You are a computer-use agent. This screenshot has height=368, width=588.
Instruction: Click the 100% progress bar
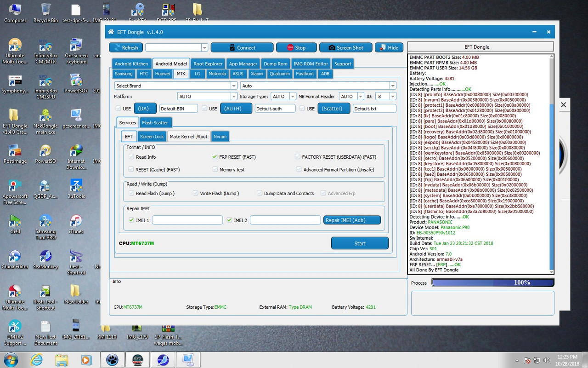click(493, 282)
